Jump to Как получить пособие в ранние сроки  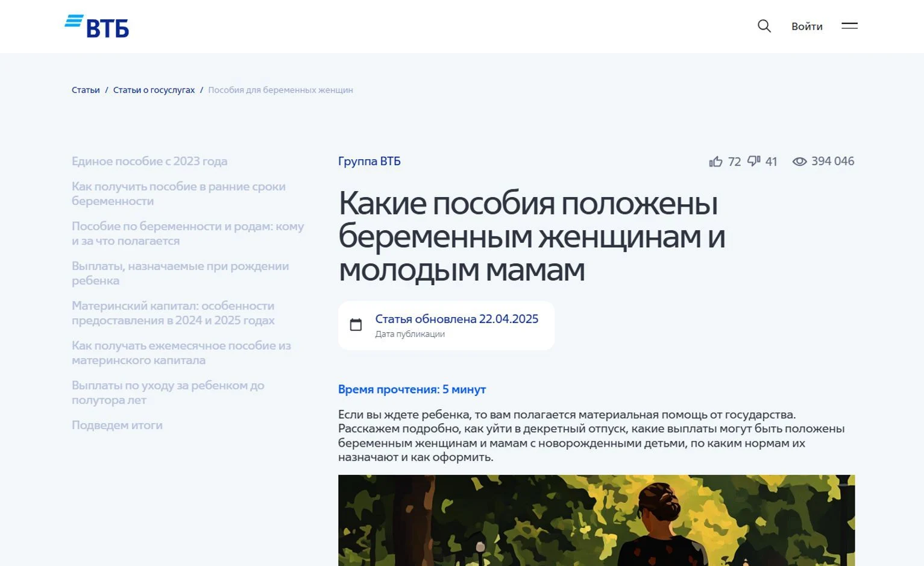click(178, 193)
